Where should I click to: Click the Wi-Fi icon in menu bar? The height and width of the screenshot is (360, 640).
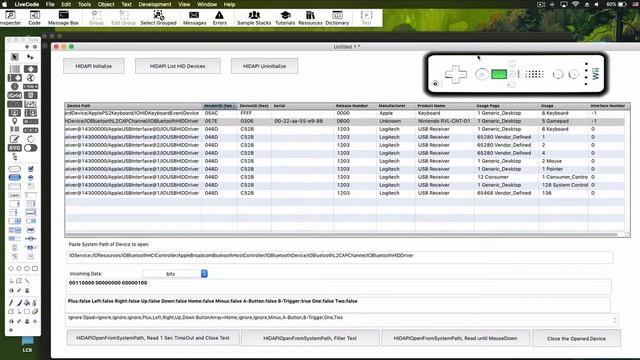576,4
